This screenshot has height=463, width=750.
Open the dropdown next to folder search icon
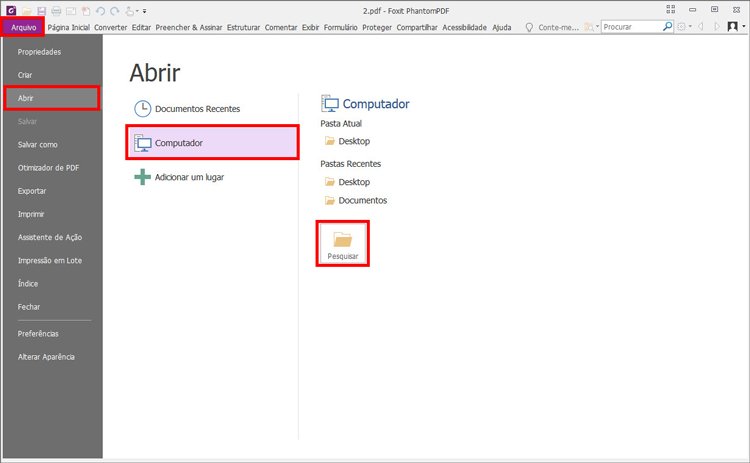(x=597, y=27)
